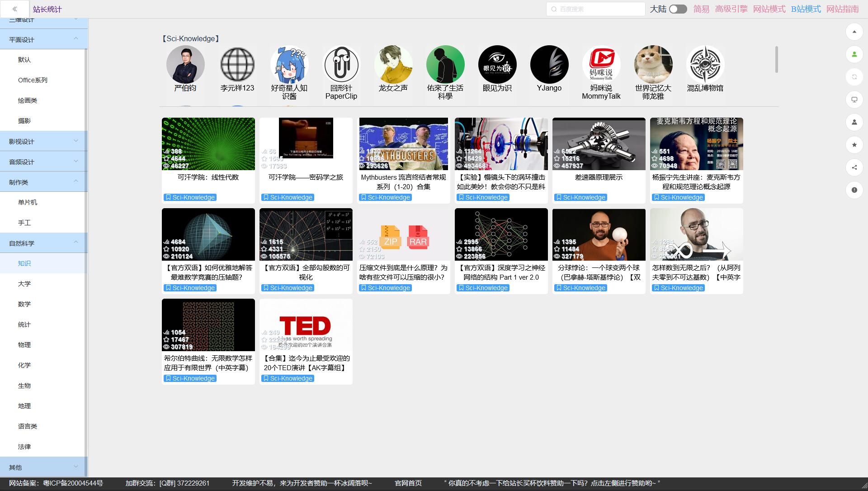Viewport: 868px width, 491px height.
Task: Click the exclamation info icon button
Action: coord(854,190)
